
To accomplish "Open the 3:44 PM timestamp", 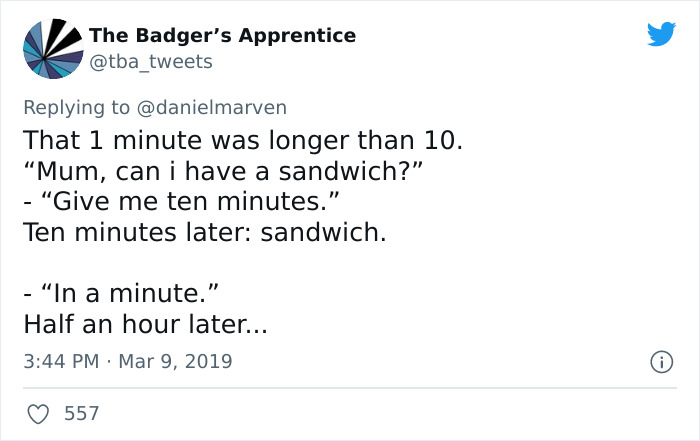I will [59, 361].
